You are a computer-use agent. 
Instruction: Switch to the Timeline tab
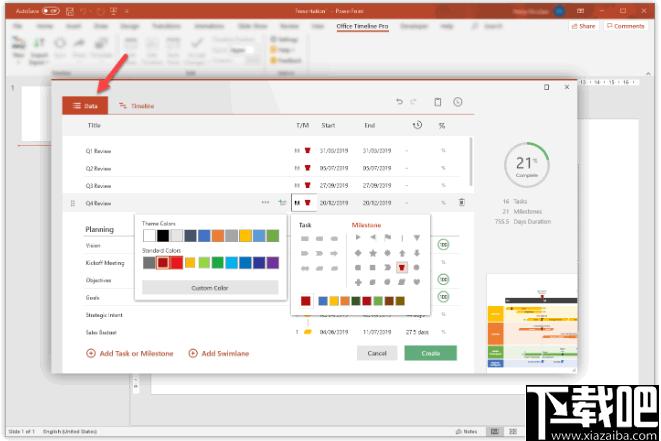pyautogui.click(x=137, y=106)
